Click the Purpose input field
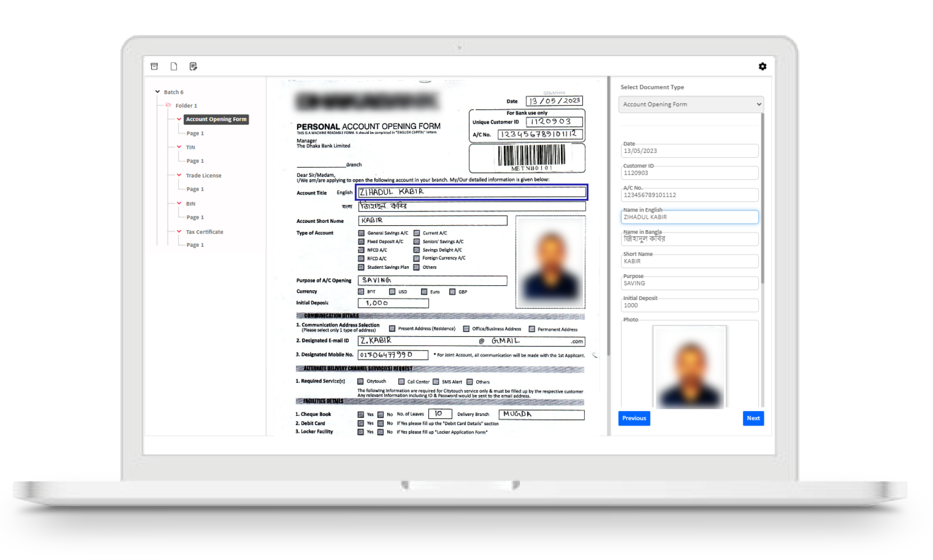The image size is (933, 560). pos(689,283)
